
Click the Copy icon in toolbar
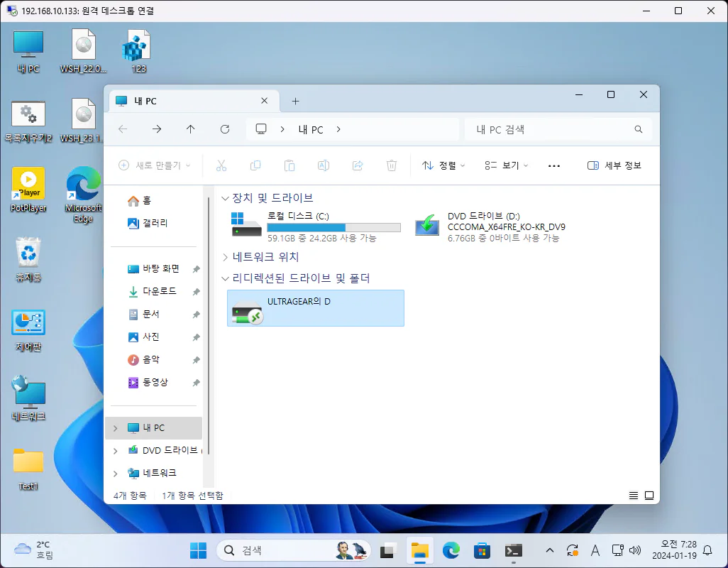pos(255,165)
